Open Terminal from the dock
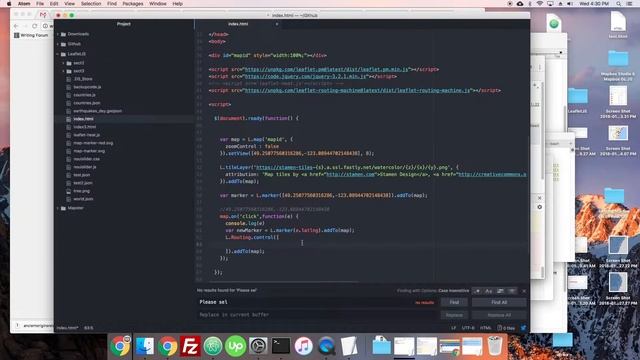The image size is (640, 360). point(281,346)
